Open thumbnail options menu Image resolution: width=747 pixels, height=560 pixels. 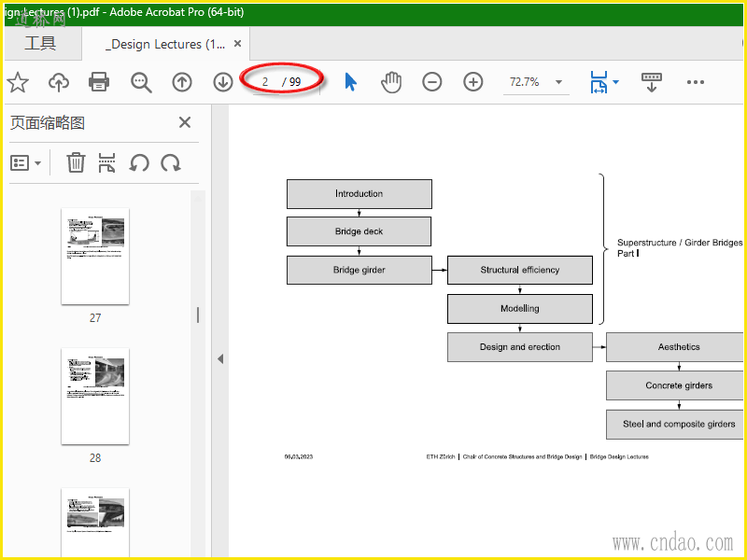point(26,162)
